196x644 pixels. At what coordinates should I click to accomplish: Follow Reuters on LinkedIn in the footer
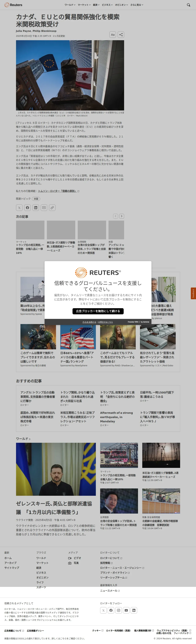pyautogui.click(x=134, y=610)
